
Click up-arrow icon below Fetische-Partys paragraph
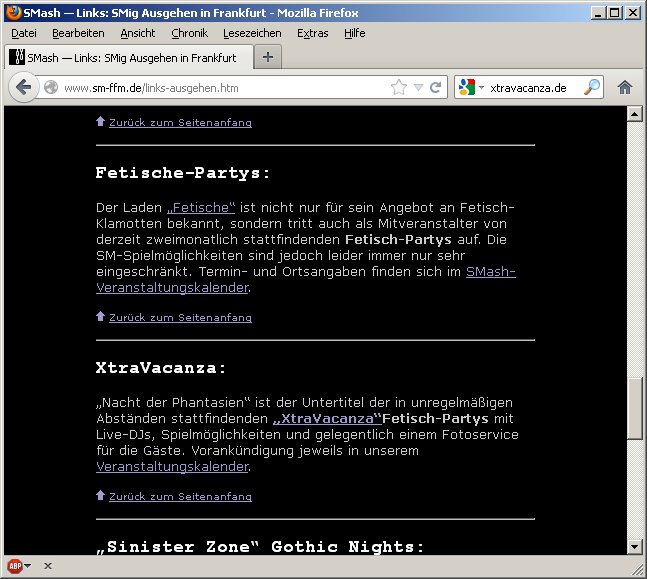(100, 316)
